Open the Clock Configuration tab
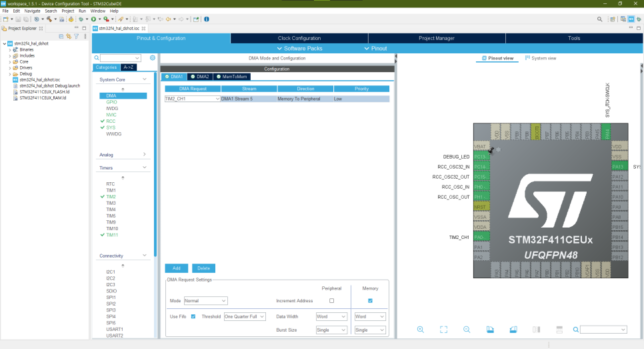The image size is (644, 349). pyautogui.click(x=299, y=38)
